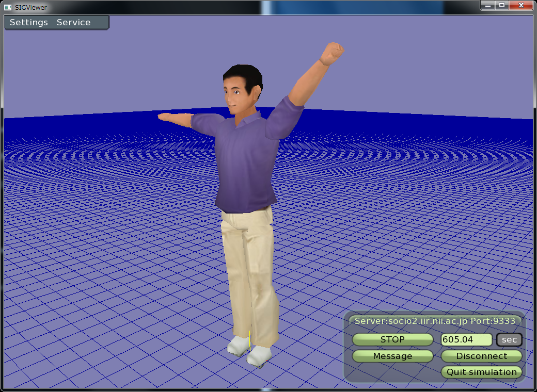
Task: Click Quit simulation button
Action: tap(481, 372)
